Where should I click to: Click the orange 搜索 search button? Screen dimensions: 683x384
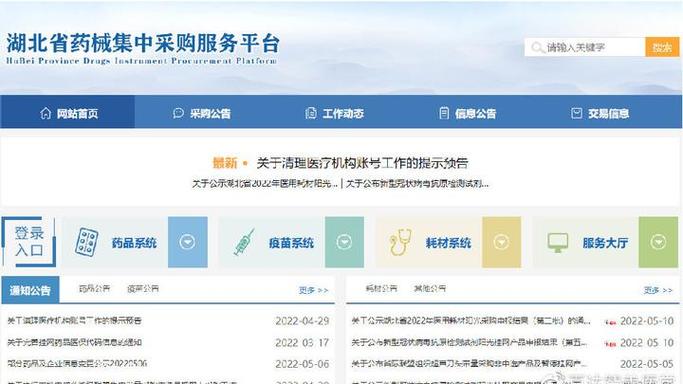pos(662,47)
